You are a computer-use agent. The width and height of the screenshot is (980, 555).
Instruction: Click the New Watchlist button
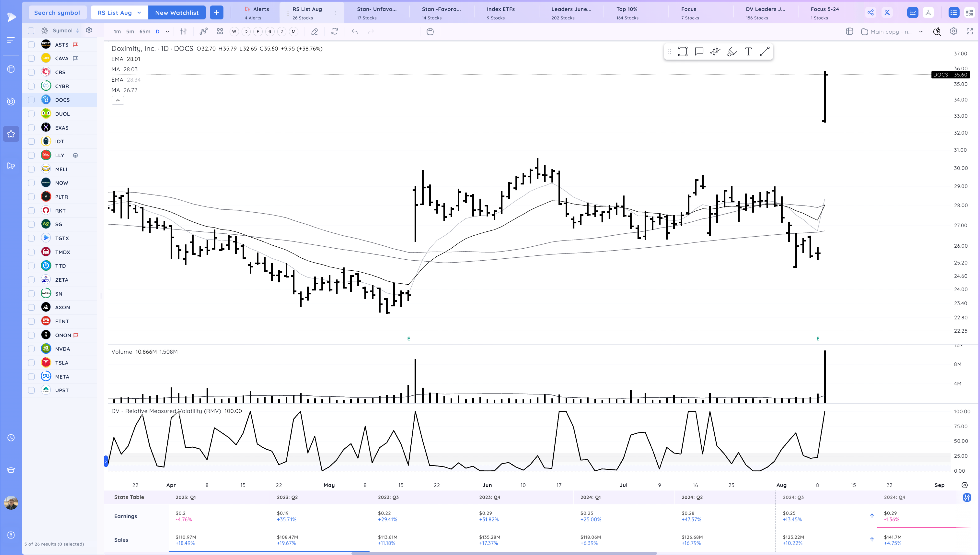177,13
